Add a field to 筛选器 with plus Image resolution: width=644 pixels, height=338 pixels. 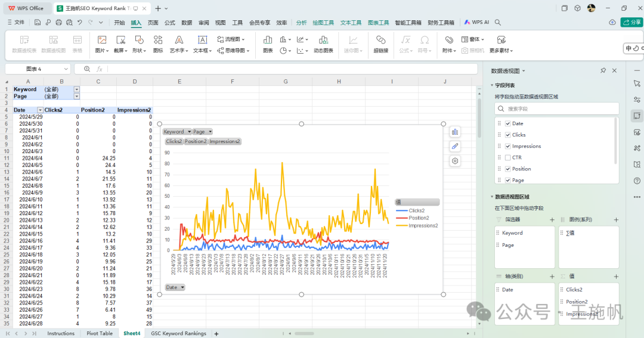552,220
